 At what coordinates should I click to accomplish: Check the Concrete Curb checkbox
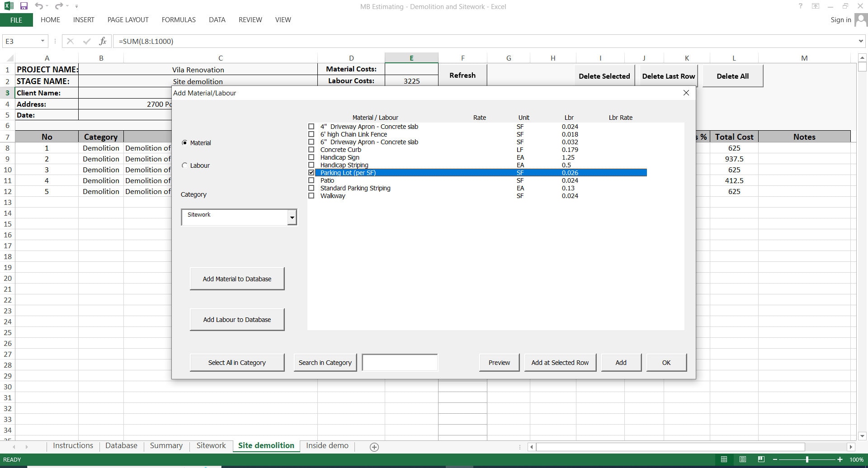311,150
